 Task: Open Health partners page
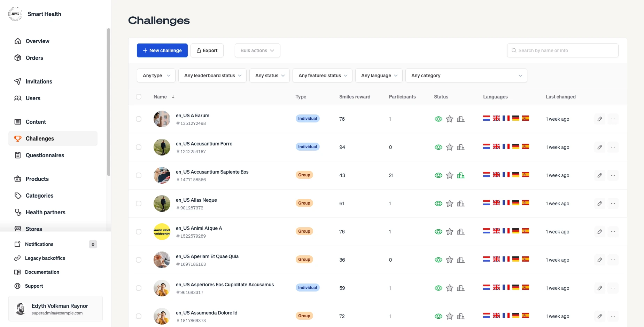tap(53, 212)
